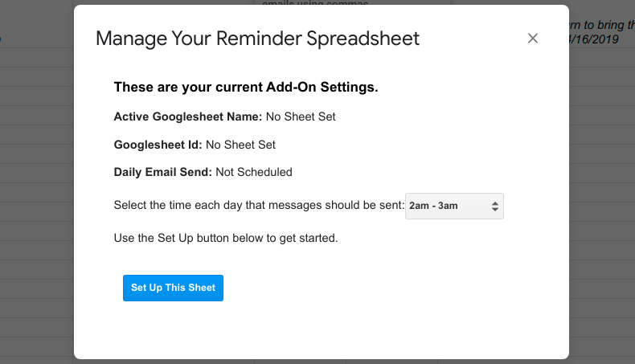
Task: Click the dimmed 2019 date cell behind dialog
Action: (593, 39)
